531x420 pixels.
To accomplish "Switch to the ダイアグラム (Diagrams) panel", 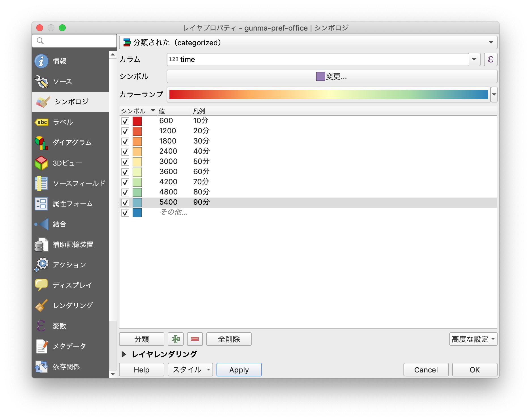I will coord(71,143).
